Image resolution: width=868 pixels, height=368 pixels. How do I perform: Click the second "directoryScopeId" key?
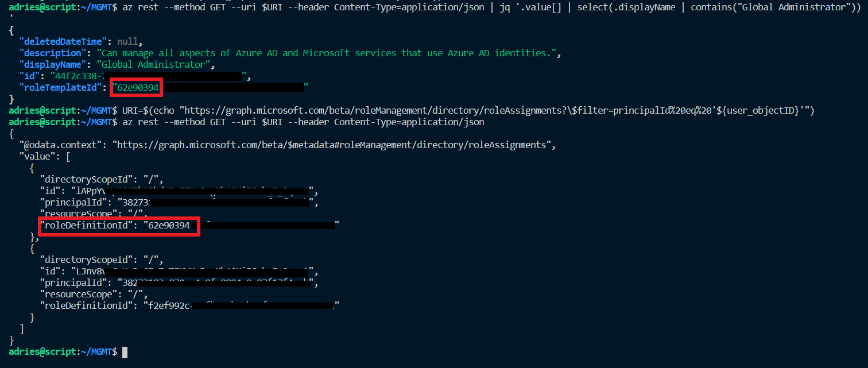pos(84,260)
